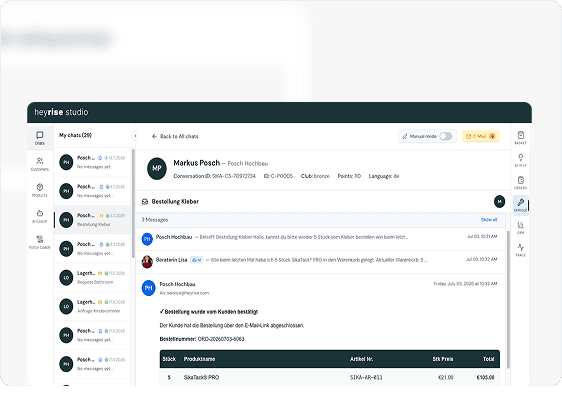562x403 pixels.
Task: Click the pencil icon next to Manual mode
Action: [x=405, y=136]
